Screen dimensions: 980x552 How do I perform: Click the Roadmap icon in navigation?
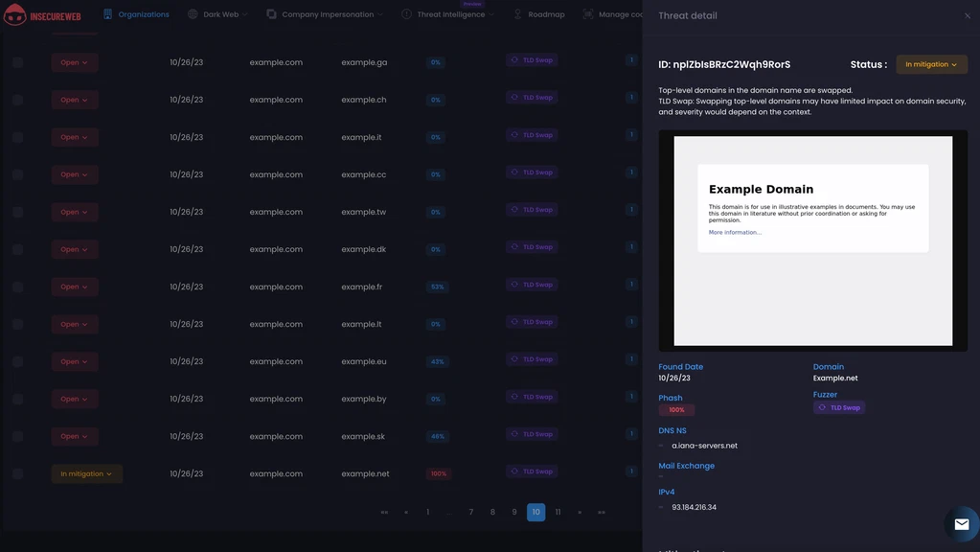pos(518,14)
